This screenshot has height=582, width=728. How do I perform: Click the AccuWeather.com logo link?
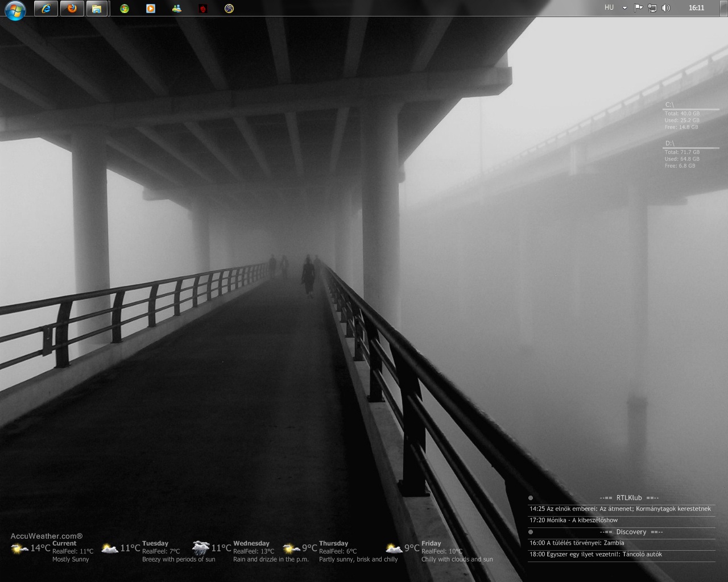pos(47,536)
